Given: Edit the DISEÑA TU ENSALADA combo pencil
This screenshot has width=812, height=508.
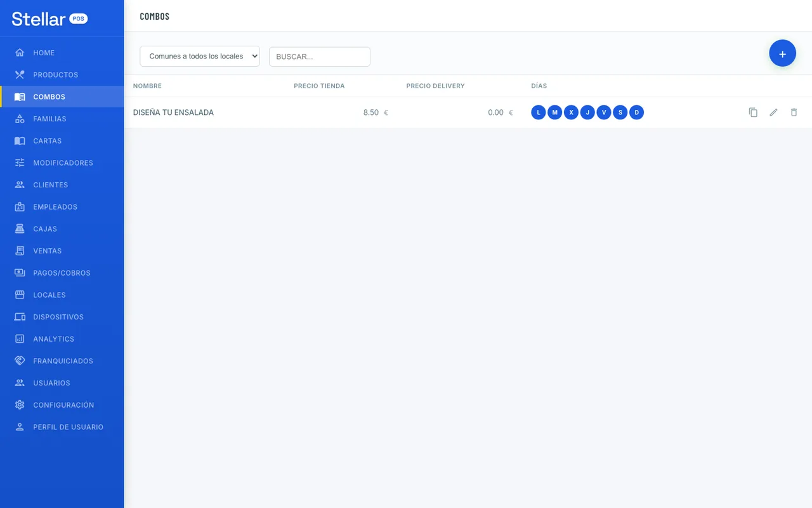Looking at the screenshot, I should coord(773,112).
